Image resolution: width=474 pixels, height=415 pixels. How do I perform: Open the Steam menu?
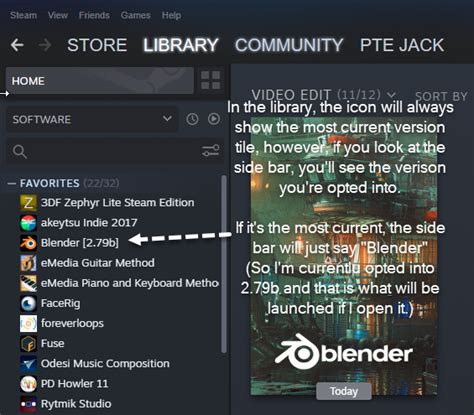(x=23, y=15)
